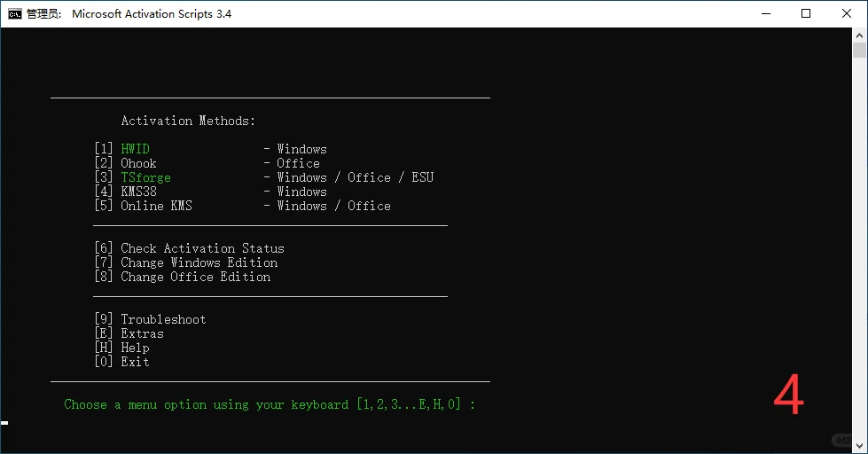Maximize the console window

805,13
